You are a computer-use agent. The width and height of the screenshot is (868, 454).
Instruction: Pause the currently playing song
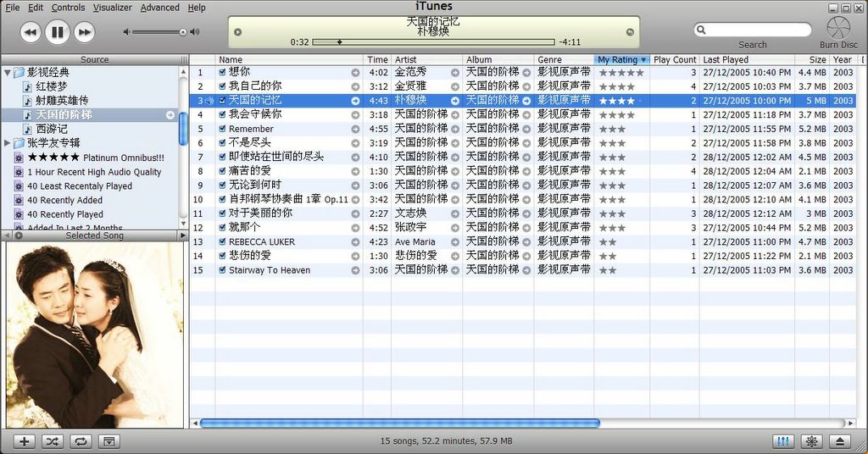point(57,32)
